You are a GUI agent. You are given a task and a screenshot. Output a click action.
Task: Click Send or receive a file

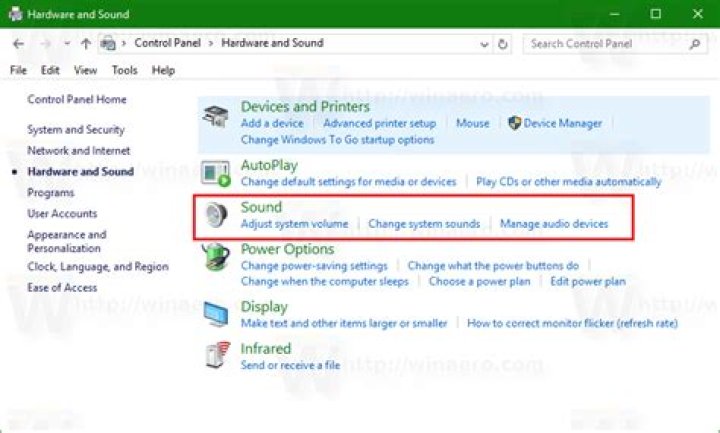pyautogui.click(x=290, y=366)
